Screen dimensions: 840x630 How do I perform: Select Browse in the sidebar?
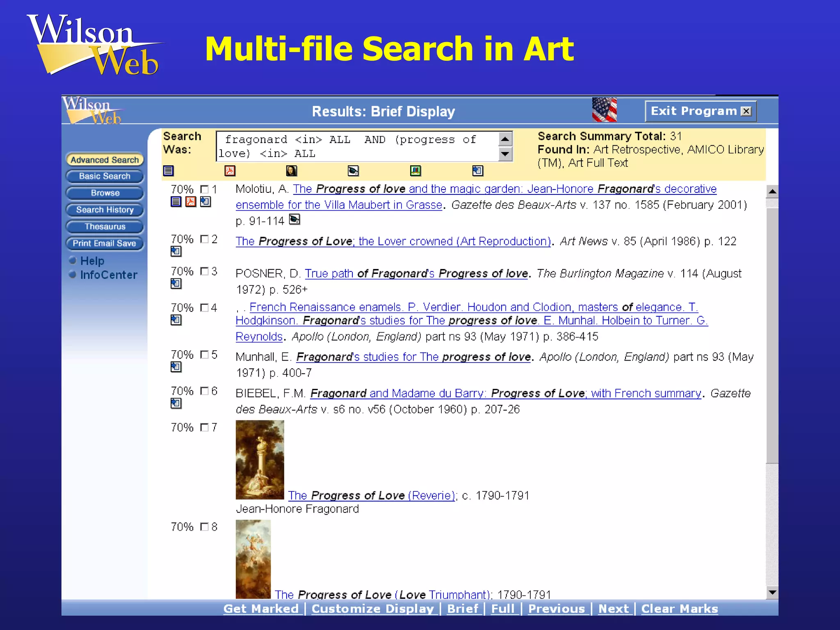[x=105, y=193]
